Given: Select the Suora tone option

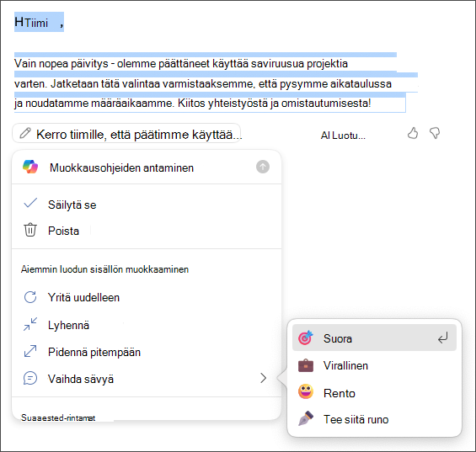Looking at the screenshot, I should point(374,338).
